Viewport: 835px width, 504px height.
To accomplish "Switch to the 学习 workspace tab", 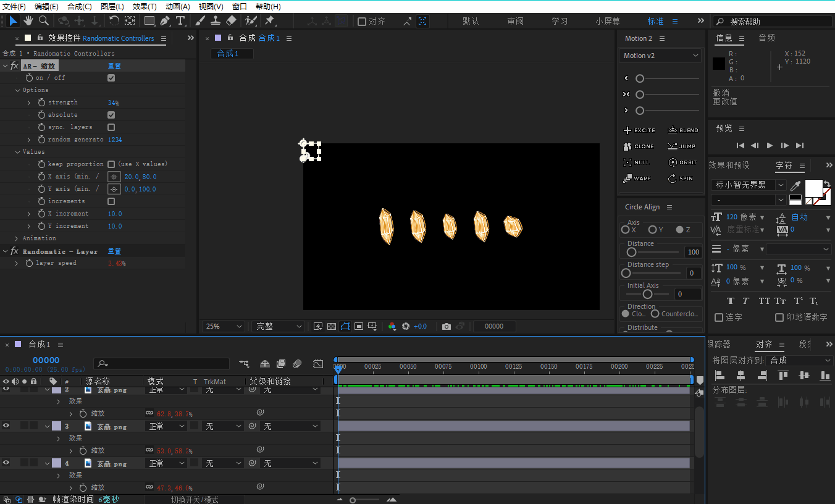I will pyautogui.click(x=560, y=21).
